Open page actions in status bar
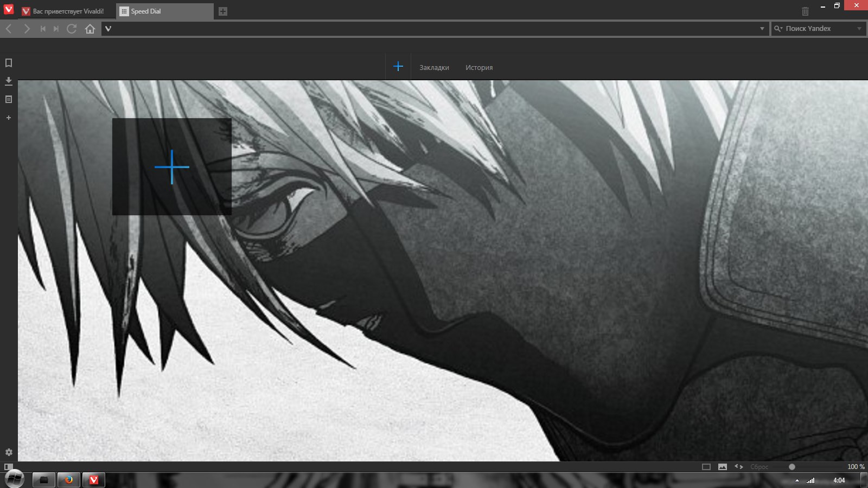The image size is (868, 488). pyautogui.click(x=739, y=466)
